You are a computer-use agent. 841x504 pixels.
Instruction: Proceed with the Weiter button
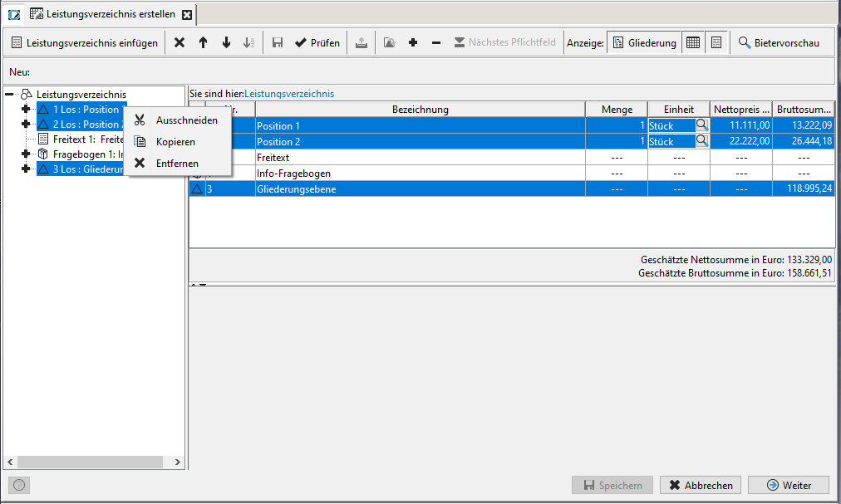789,485
